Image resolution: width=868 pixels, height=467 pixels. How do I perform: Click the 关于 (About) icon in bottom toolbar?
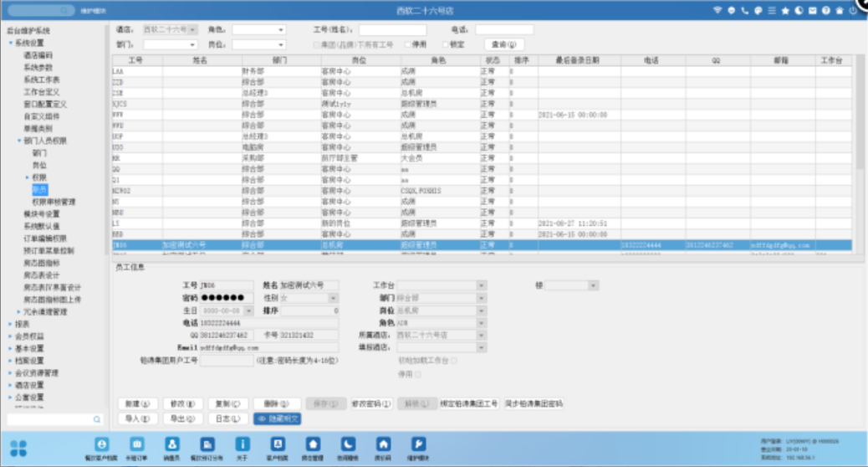coord(242,444)
